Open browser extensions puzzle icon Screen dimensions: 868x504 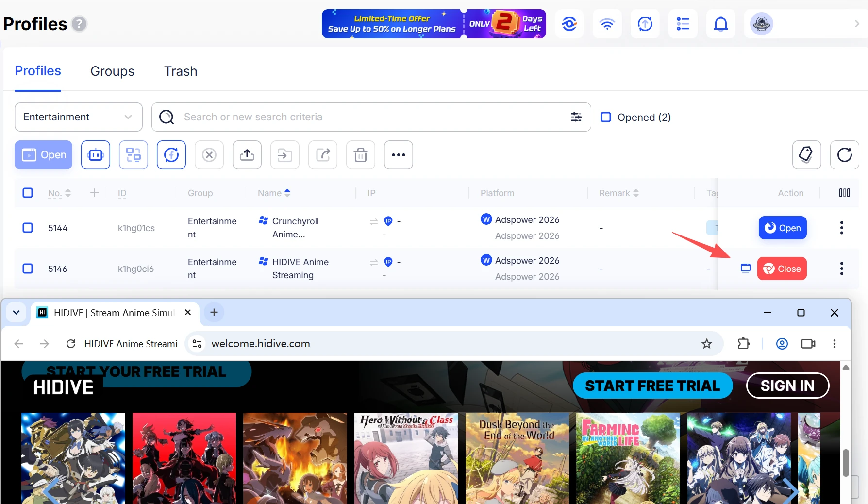743,344
